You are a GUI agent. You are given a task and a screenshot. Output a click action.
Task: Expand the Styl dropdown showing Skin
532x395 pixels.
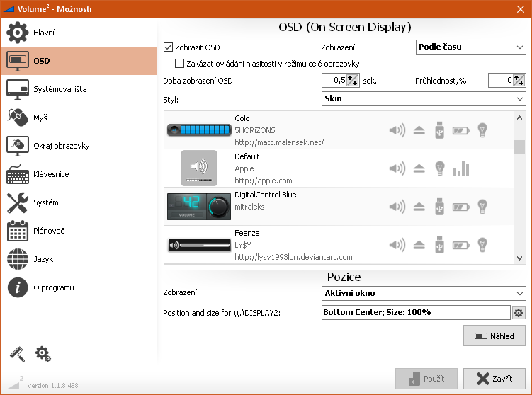[x=424, y=98]
